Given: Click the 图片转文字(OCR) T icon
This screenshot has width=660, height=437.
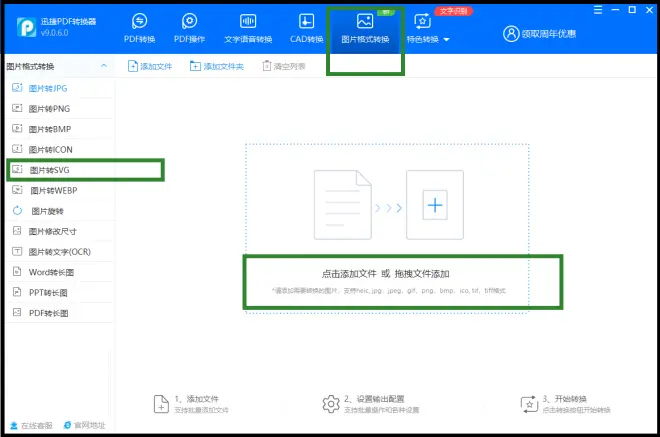Looking at the screenshot, I should pos(17,251).
